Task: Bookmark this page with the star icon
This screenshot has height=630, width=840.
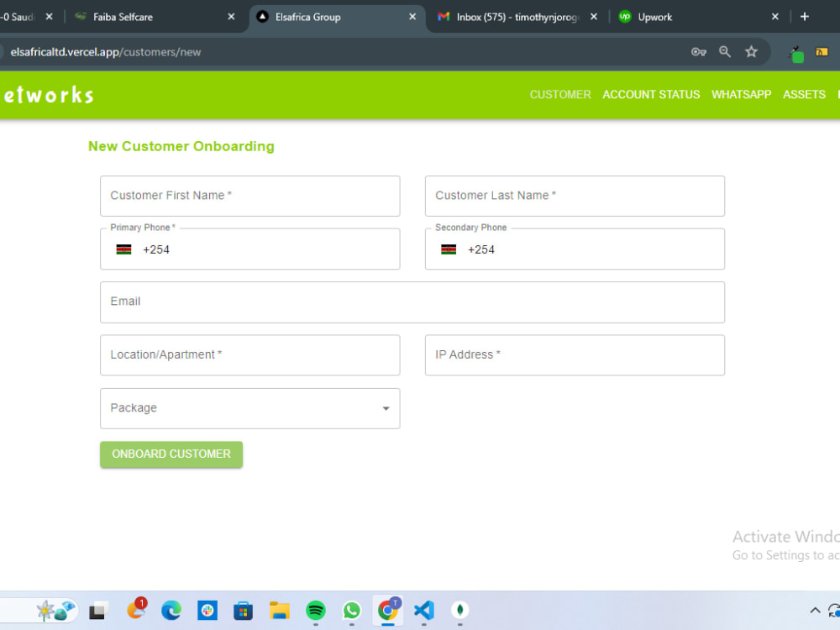Action: click(751, 51)
